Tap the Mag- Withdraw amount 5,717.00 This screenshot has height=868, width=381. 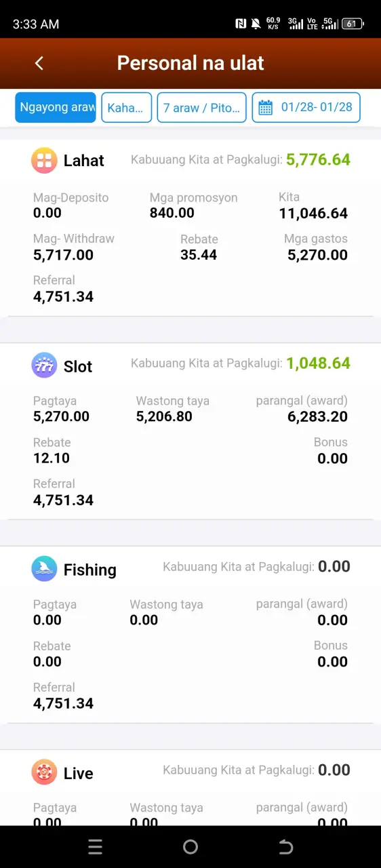(x=63, y=255)
